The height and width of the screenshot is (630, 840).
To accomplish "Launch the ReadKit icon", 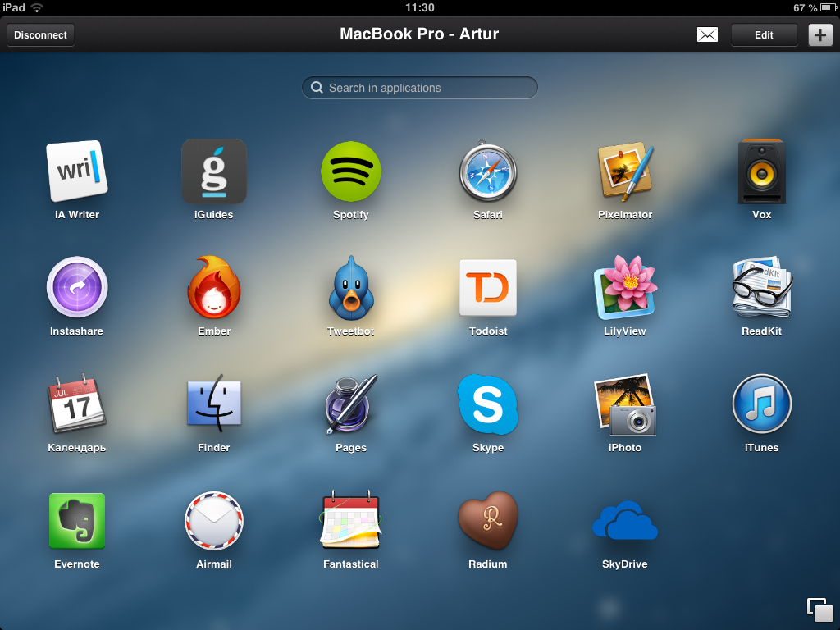I will pos(762,288).
